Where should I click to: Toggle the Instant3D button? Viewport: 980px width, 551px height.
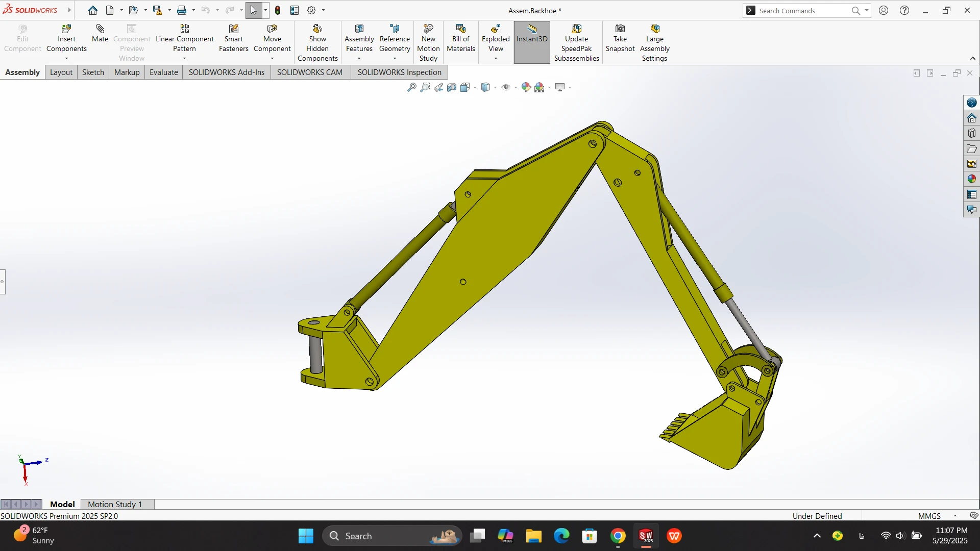click(531, 38)
